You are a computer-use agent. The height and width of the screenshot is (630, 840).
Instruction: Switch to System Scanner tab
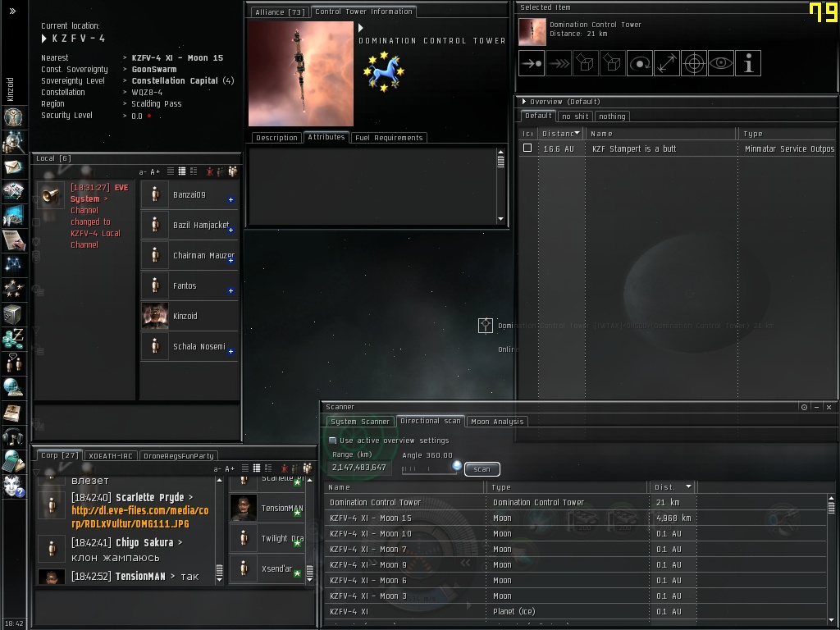pos(360,422)
